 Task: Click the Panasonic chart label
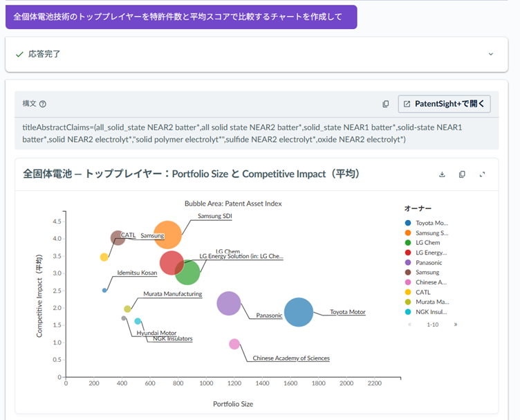coord(269,316)
